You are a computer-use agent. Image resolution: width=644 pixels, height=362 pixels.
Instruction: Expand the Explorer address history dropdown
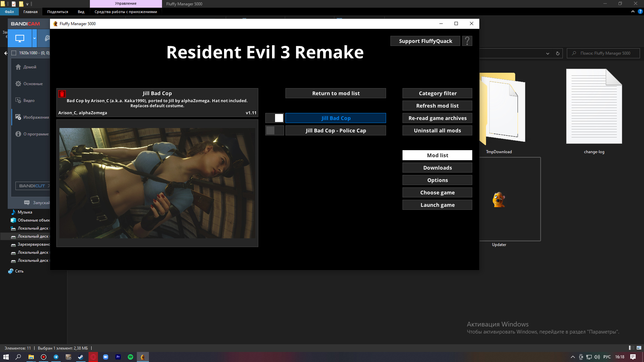coord(548,53)
